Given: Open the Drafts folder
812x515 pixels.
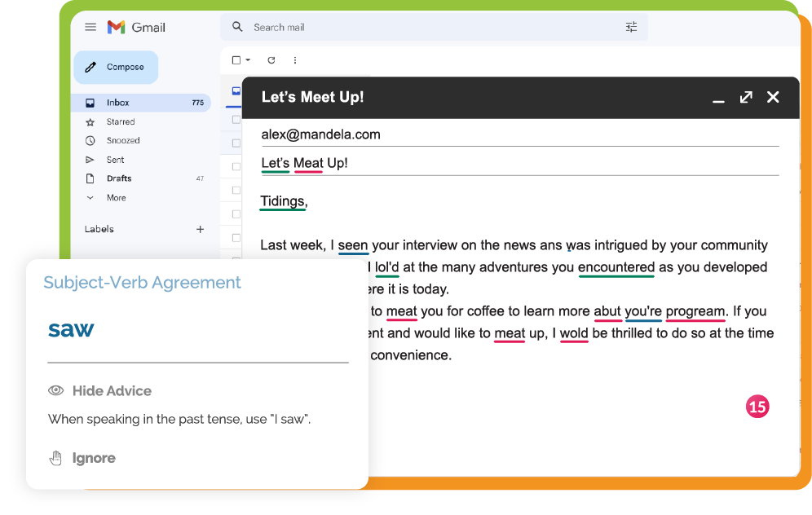Looking at the screenshot, I should pyautogui.click(x=119, y=178).
